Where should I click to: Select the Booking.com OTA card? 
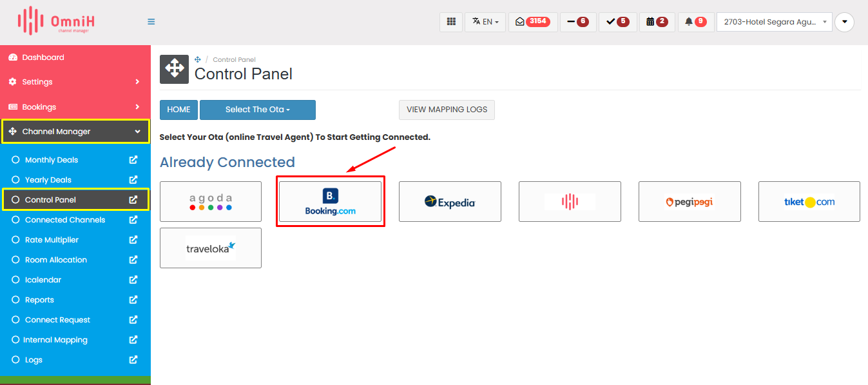[x=331, y=202]
